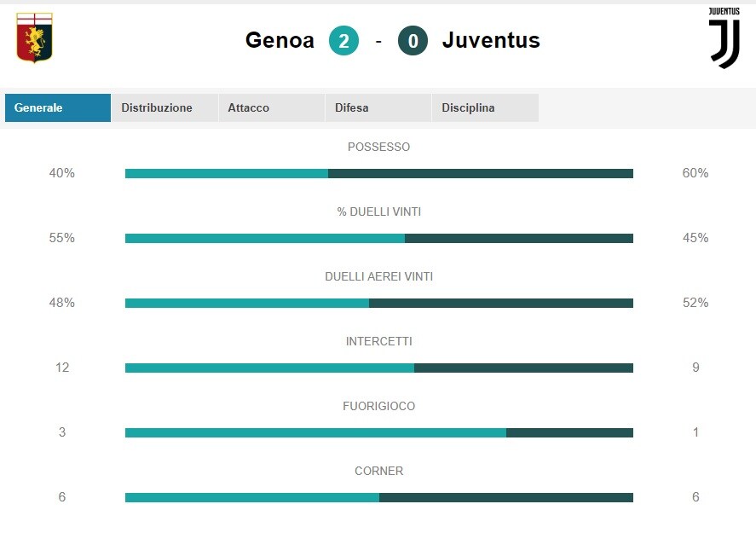This screenshot has height=533, width=756.
Task: Select the Generale tab
Action: click(x=58, y=107)
